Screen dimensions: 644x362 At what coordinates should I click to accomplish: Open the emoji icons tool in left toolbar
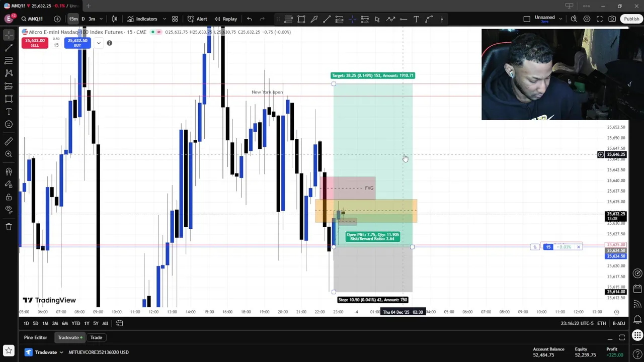click(x=9, y=124)
